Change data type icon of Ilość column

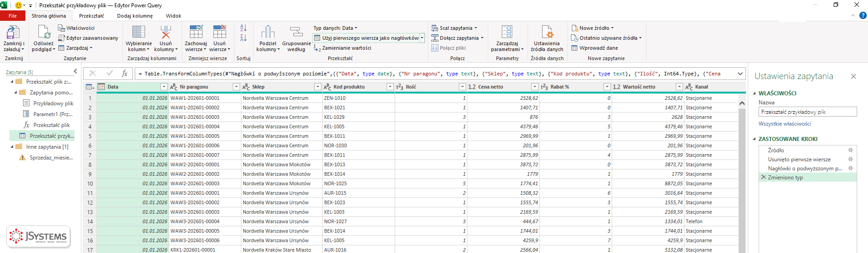pyautogui.click(x=400, y=87)
